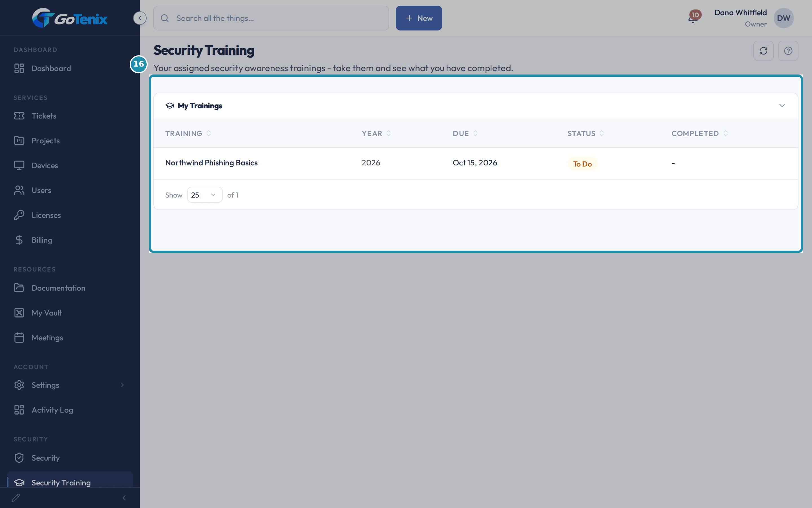812x508 pixels.
Task: Sort by the Due column
Action: click(465, 133)
